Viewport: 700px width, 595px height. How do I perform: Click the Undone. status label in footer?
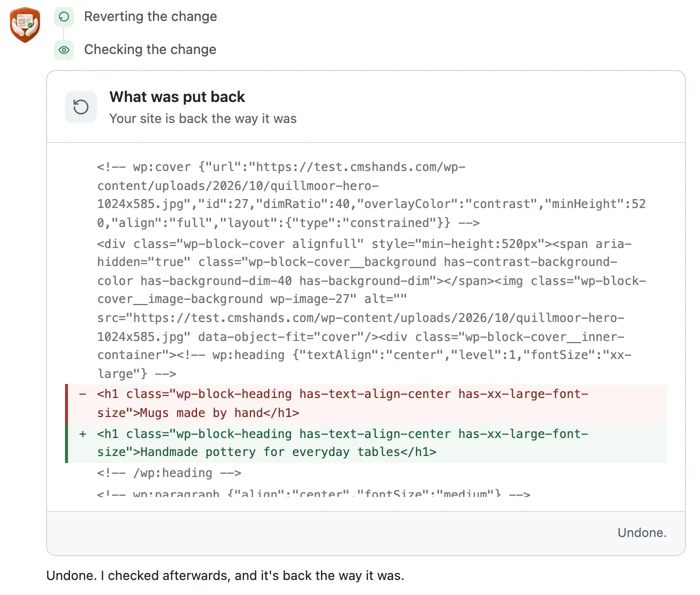tap(642, 532)
